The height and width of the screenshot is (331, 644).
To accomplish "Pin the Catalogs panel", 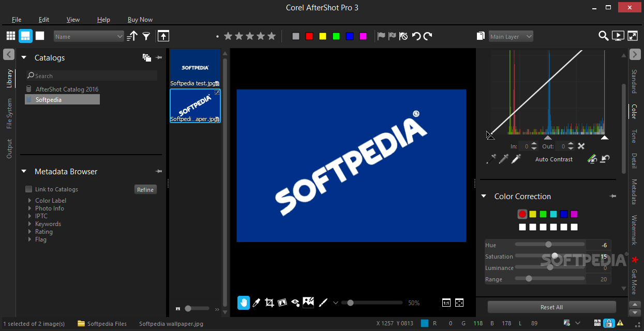I will [159, 58].
